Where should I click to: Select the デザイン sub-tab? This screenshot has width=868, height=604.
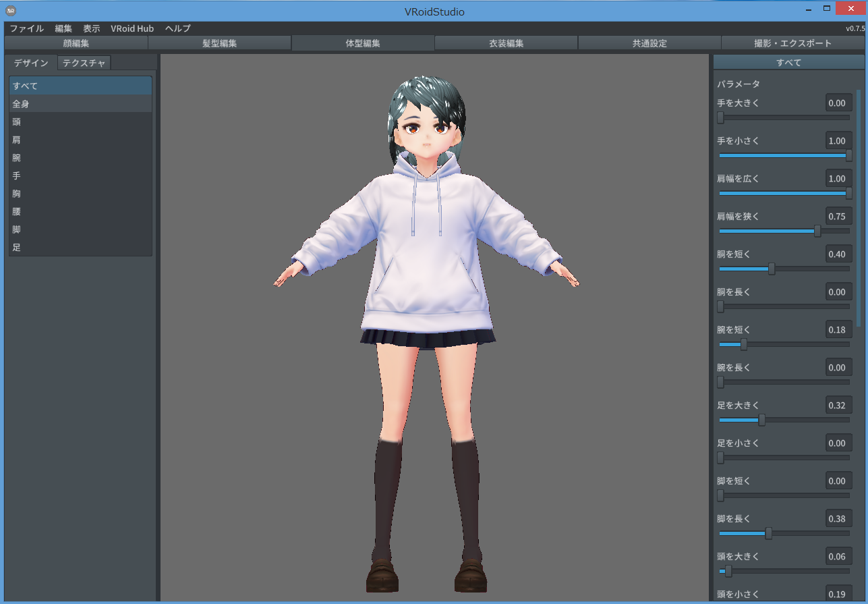tap(31, 63)
